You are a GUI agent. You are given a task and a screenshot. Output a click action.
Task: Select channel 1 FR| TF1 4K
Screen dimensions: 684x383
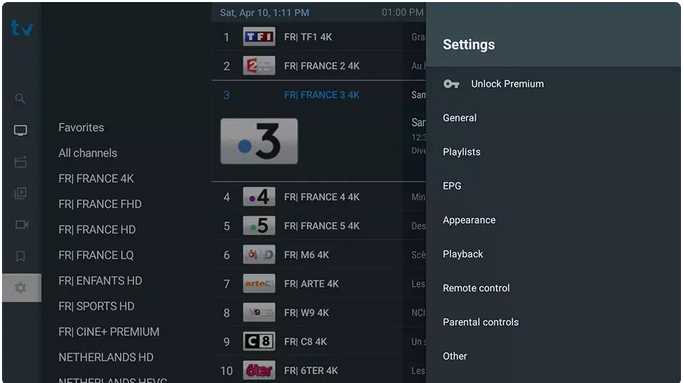click(318, 37)
